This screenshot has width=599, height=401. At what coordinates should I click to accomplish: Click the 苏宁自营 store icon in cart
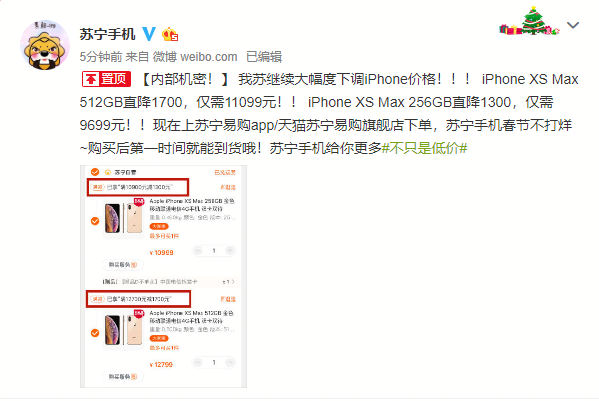pyautogui.click(x=108, y=172)
